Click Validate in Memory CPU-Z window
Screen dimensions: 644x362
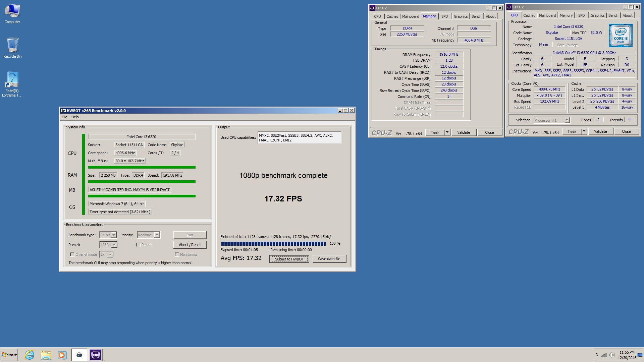click(x=464, y=132)
